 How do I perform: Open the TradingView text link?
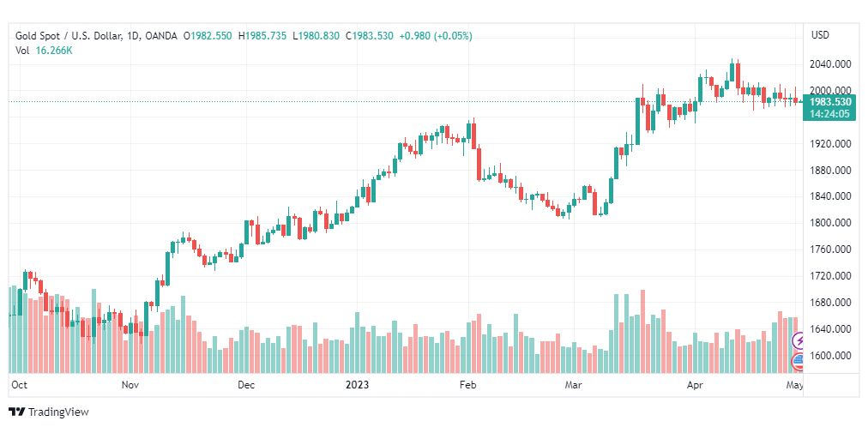(58, 412)
